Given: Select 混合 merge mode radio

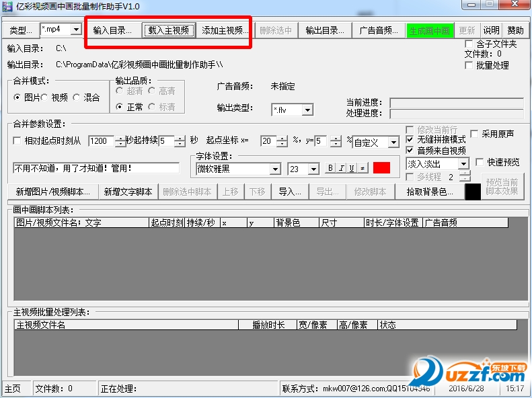Looking at the screenshot, I should [87, 97].
